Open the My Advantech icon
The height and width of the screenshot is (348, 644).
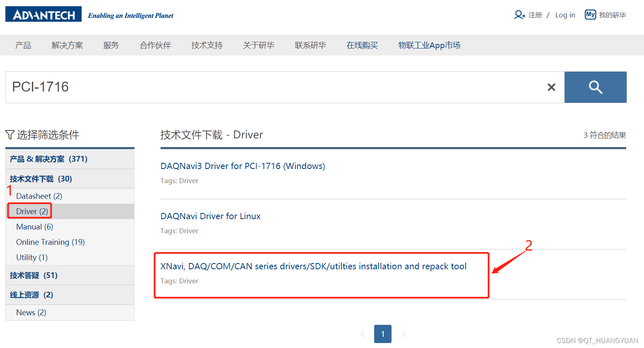(x=590, y=15)
